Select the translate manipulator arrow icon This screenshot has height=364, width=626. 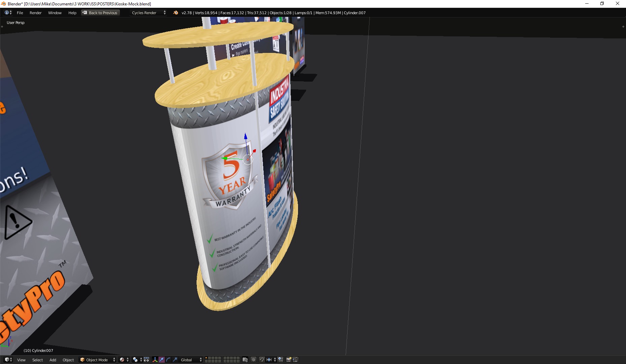(161, 360)
